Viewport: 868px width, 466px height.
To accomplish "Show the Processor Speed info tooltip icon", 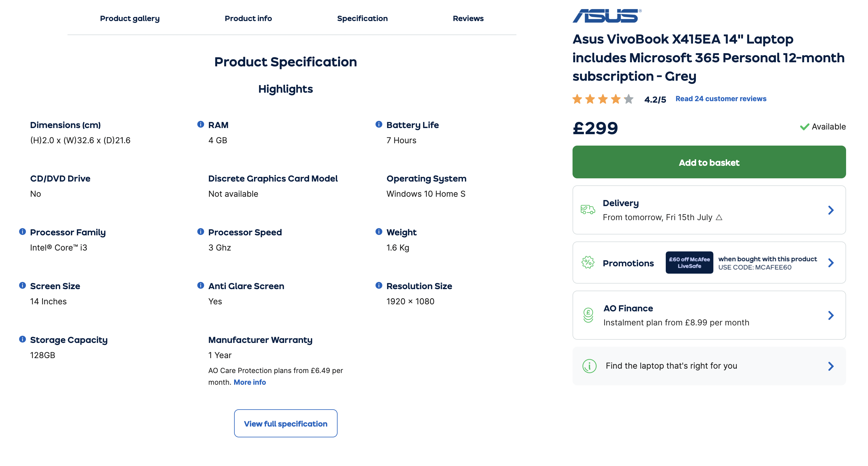I will click(200, 232).
